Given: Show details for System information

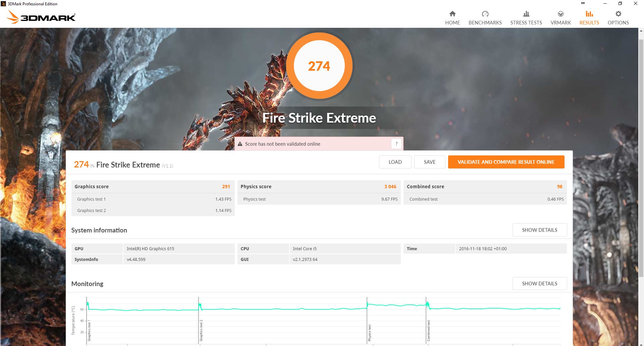Looking at the screenshot, I should (540, 230).
